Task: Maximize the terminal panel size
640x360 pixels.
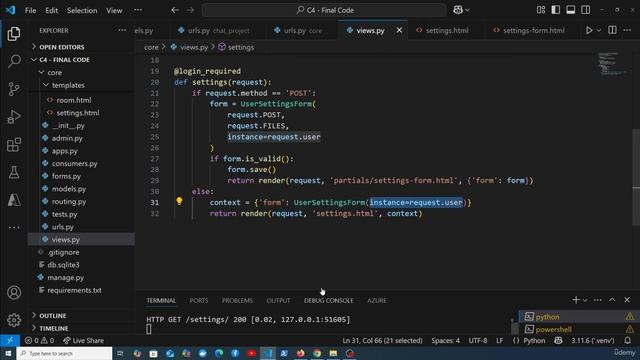Action: pyautogui.click(x=612, y=300)
